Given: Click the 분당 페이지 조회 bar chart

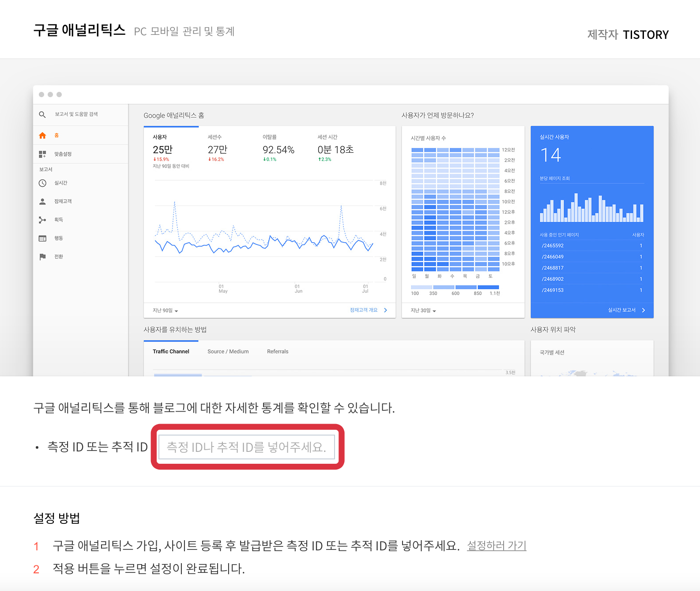Looking at the screenshot, I should pos(592,207).
